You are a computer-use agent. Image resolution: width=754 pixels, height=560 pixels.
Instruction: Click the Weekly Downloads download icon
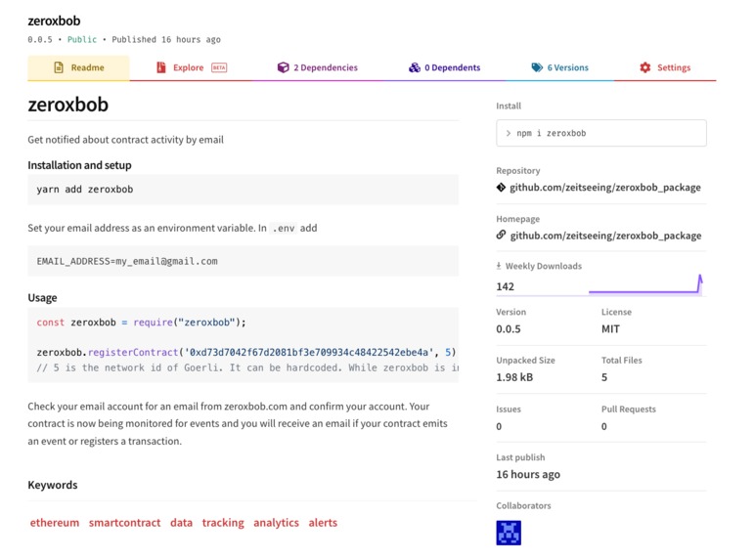coord(499,266)
